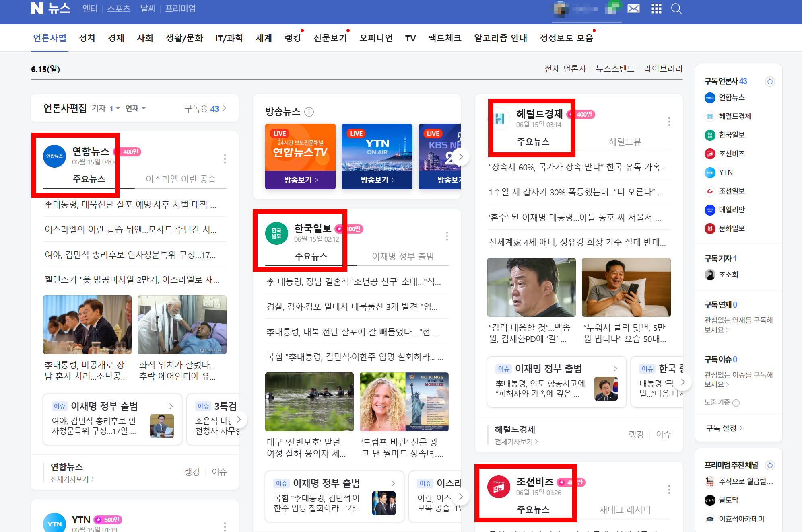Click the search magnifier icon
This screenshot has height=532, width=802.
[x=676, y=8]
